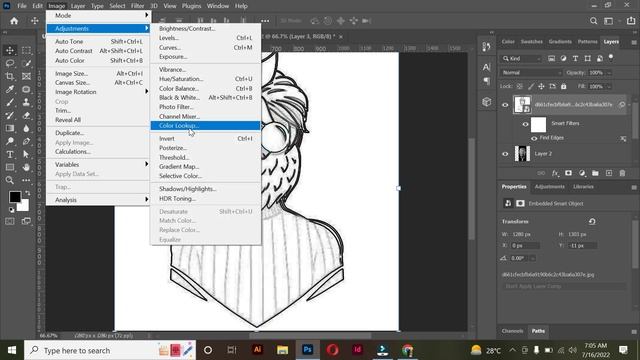Select the Clone Stamp tool
This screenshot has height=360, width=640.
(26, 102)
